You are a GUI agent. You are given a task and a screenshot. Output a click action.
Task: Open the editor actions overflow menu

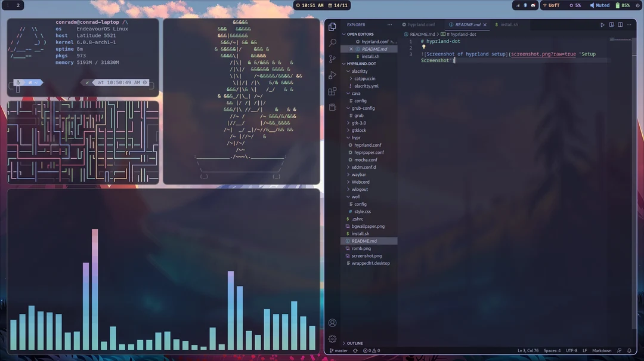(x=628, y=24)
